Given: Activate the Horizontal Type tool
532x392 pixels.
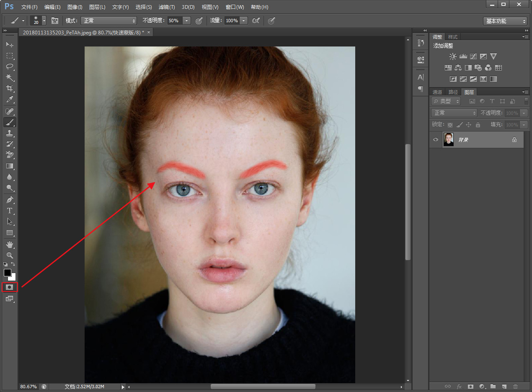Looking at the screenshot, I should pyautogui.click(x=9, y=211).
